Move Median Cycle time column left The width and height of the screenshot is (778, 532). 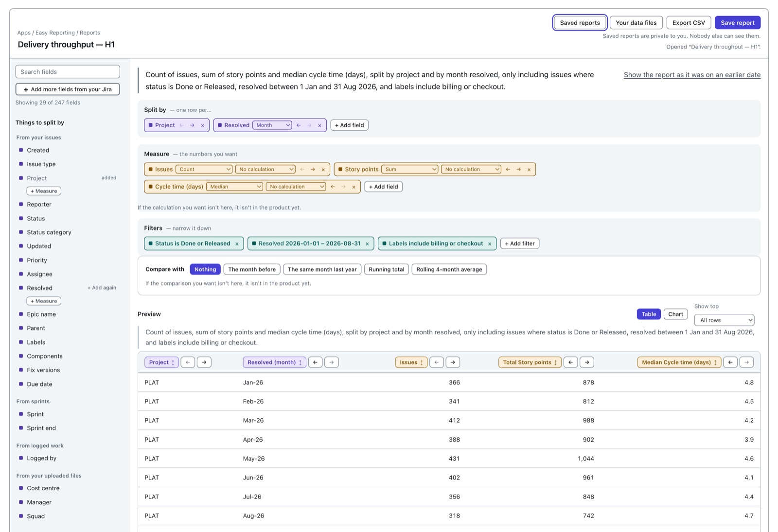[x=730, y=362]
